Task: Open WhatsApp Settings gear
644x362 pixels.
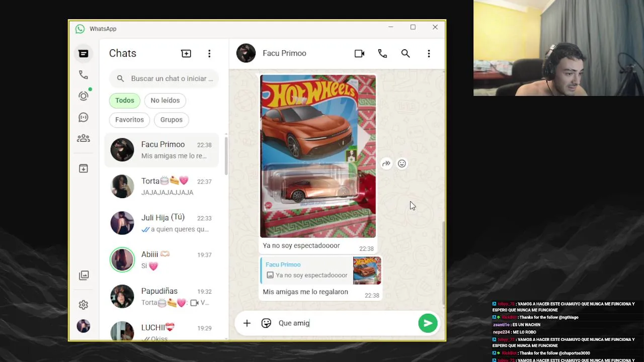Action: point(84,305)
